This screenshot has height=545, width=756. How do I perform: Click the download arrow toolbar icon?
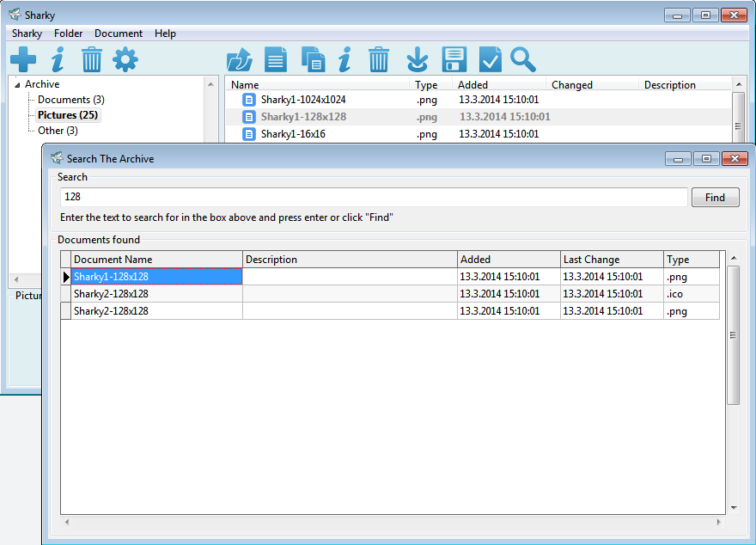(417, 59)
